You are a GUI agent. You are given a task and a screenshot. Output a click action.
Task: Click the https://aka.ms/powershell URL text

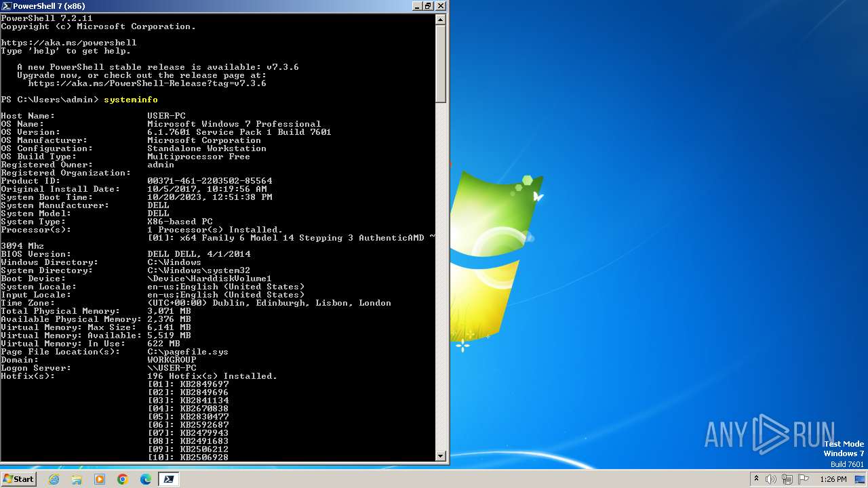pyautogui.click(x=68, y=43)
